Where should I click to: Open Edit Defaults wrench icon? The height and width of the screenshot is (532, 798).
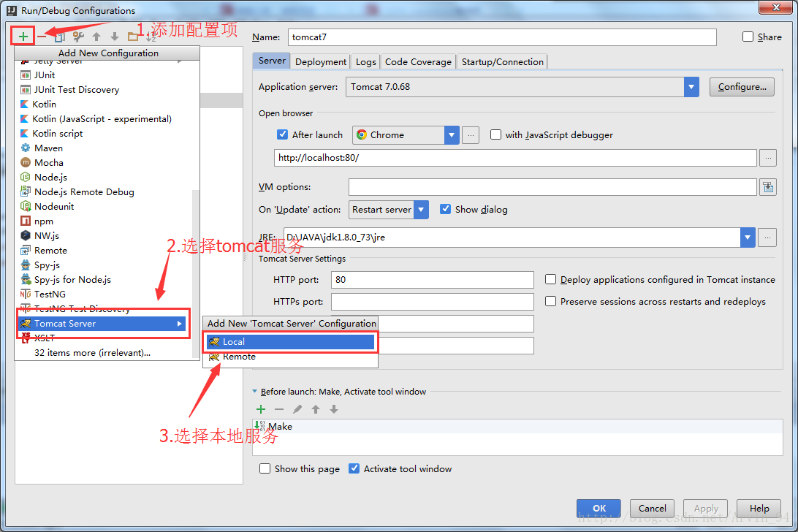coord(78,37)
